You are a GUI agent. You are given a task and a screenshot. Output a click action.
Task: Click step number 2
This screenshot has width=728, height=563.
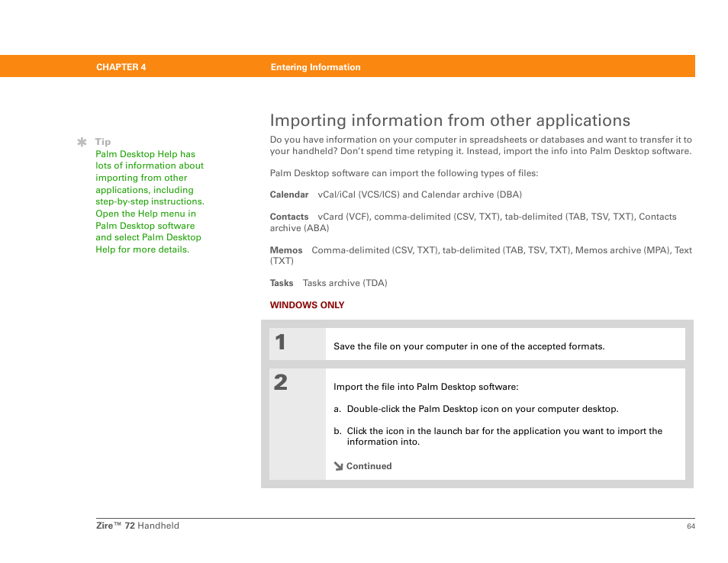click(x=280, y=382)
